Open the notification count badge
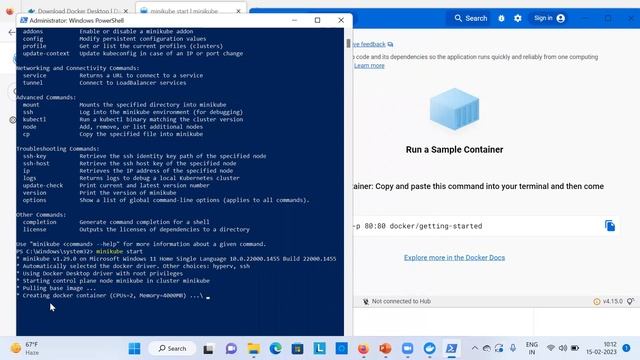Viewport: 640px width, 360px height. point(627,348)
